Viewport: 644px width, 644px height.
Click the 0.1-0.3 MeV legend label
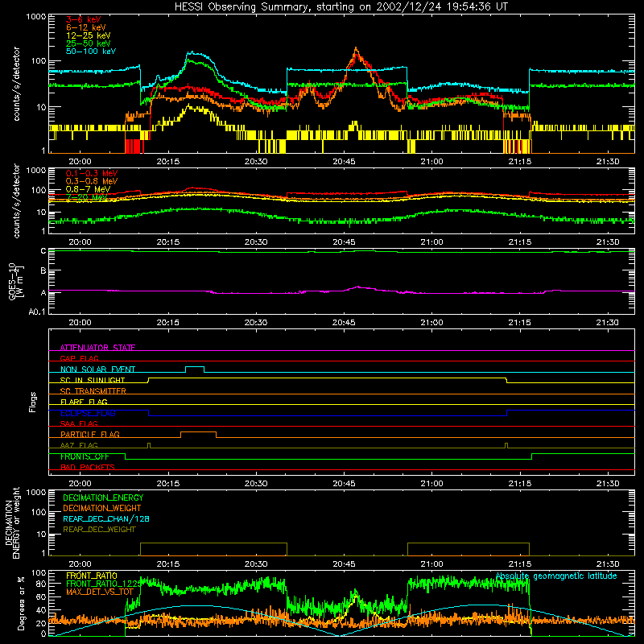(92, 173)
